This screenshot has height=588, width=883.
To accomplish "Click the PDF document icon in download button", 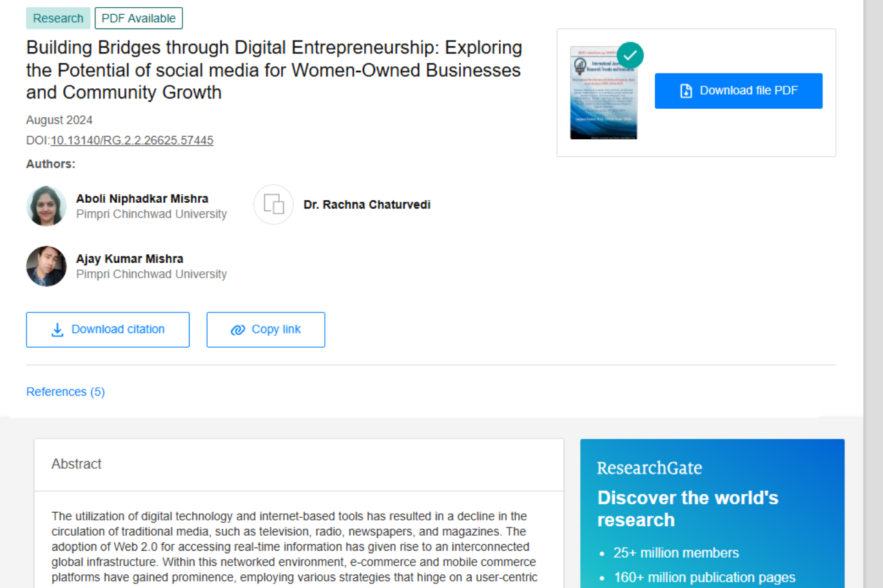I will point(686,91).
